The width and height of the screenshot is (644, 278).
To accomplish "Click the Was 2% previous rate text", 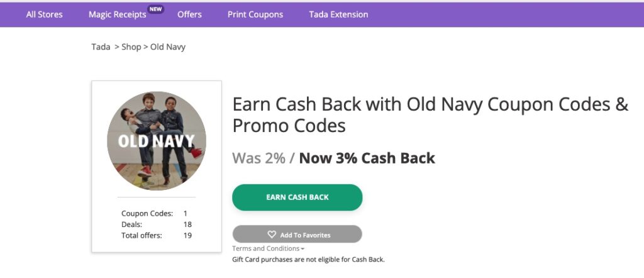I will tap(258, 158).
